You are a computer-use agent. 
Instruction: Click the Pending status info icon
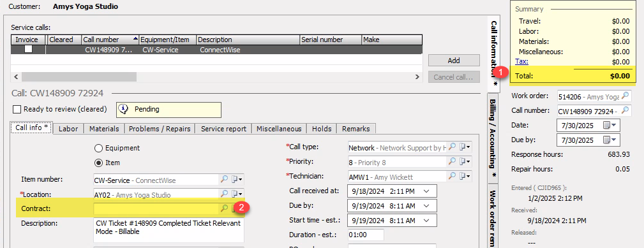click(x=123, y=110)
